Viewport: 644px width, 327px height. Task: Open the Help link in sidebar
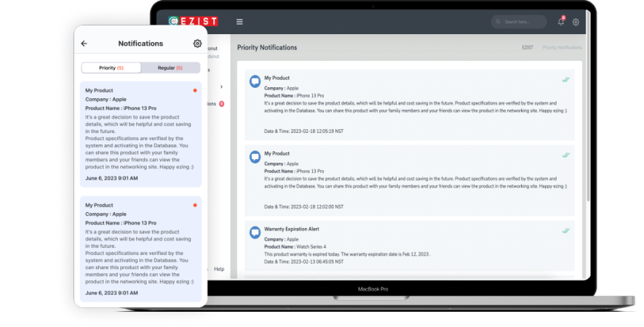pyautogui.click(x=219, y=269)
